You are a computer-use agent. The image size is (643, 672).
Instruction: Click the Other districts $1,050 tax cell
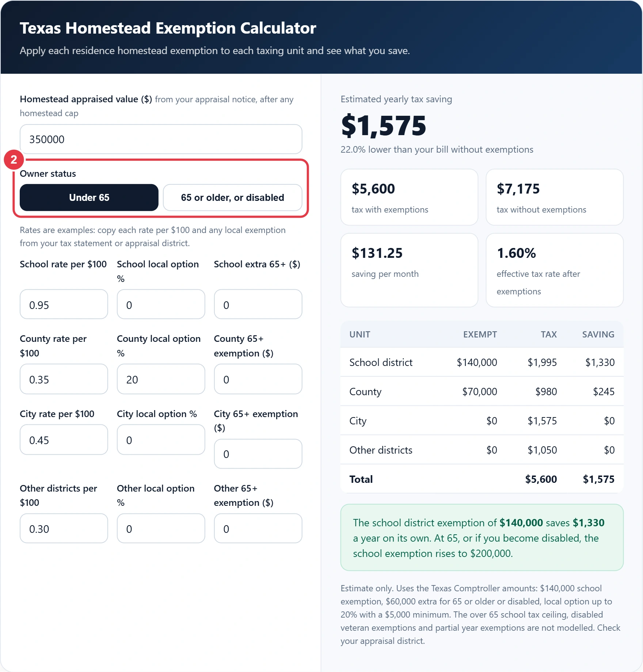click(542, 450)
